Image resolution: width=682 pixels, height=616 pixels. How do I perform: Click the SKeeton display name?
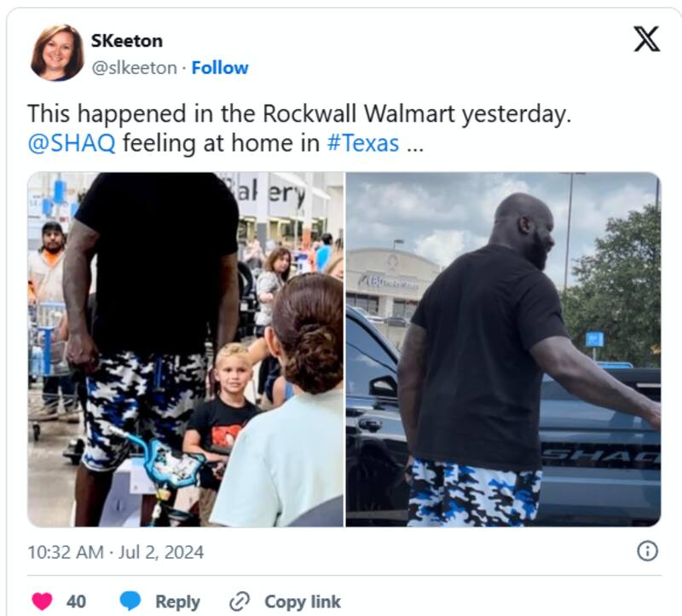coord(127,41)
